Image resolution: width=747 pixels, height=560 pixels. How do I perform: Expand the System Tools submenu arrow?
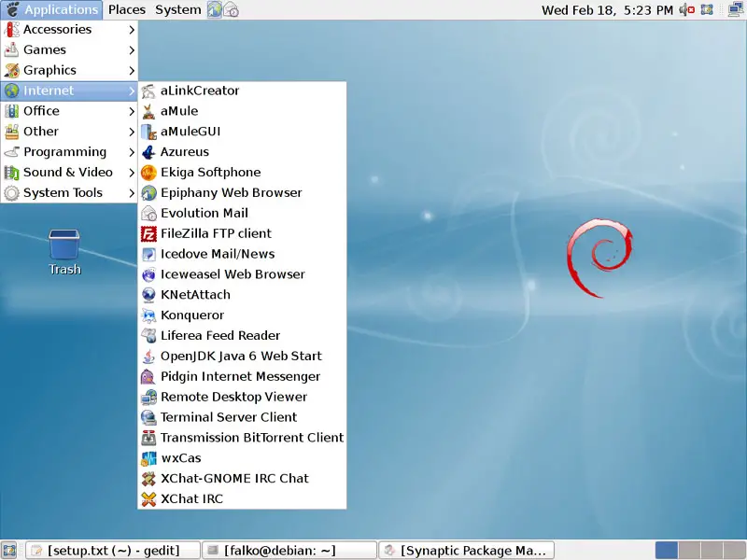(132, 193)
